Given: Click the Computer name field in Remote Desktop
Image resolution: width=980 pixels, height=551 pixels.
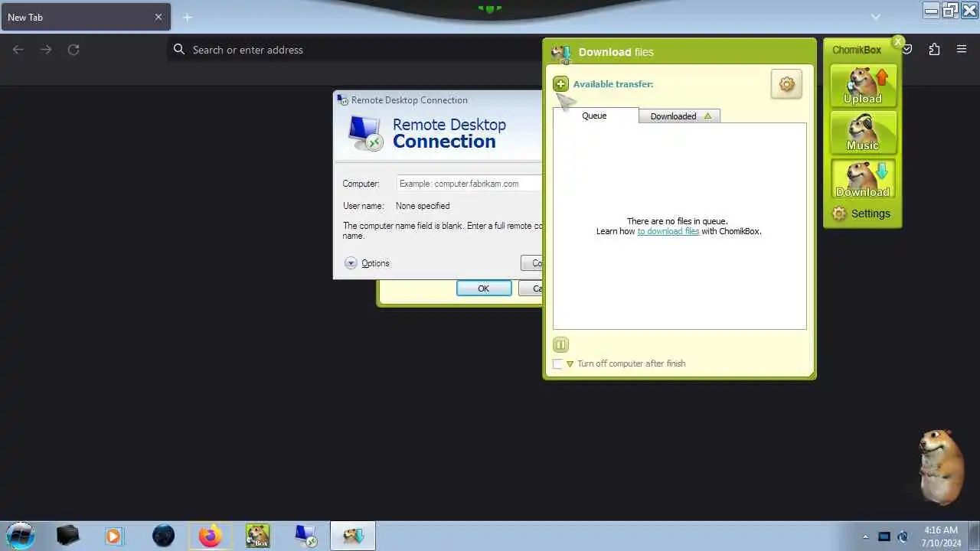Looking at the screenshot, I should [469, 184].
